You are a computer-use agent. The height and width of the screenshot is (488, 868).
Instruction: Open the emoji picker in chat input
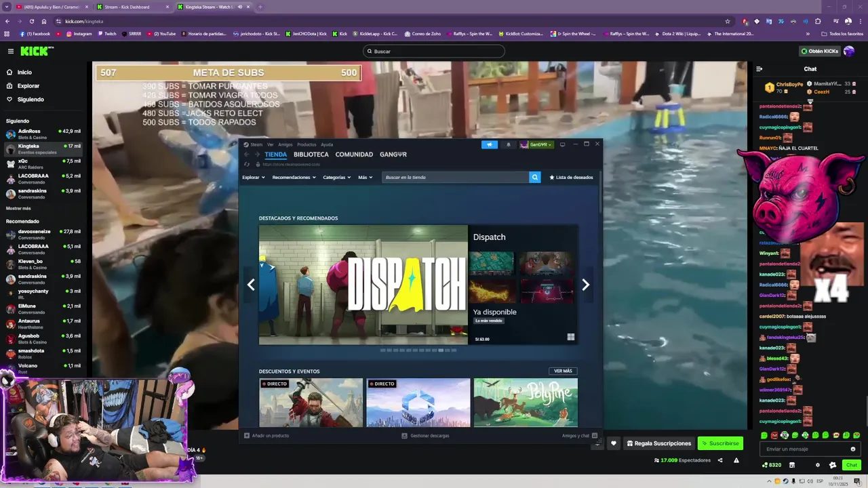853,449
